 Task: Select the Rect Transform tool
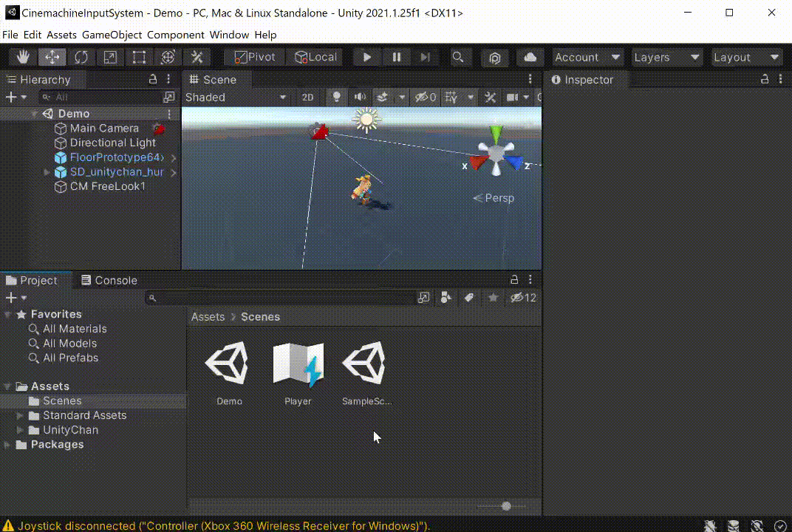tap(139, 57)
